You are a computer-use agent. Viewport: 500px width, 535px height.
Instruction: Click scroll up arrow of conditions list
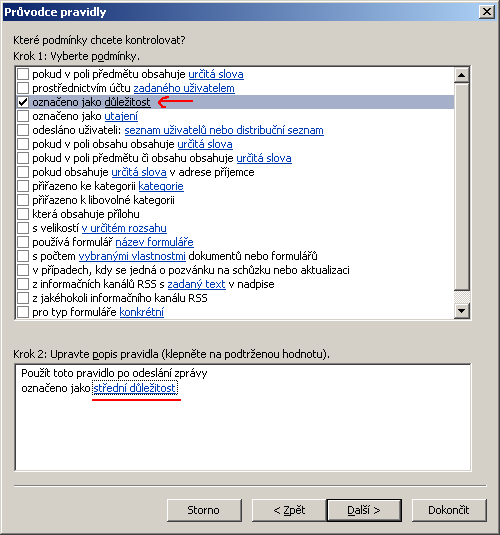pyautogui.click(x=462, y=75)
